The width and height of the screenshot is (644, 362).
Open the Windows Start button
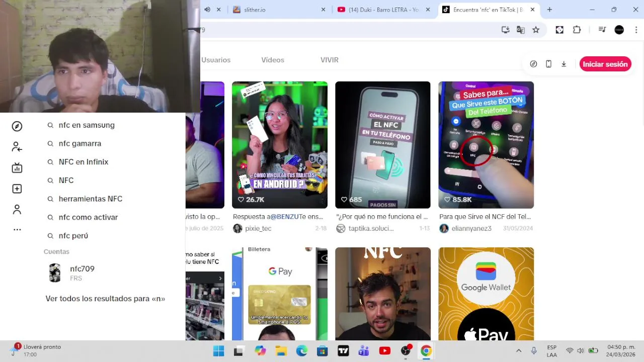click(x=218, y=351)
